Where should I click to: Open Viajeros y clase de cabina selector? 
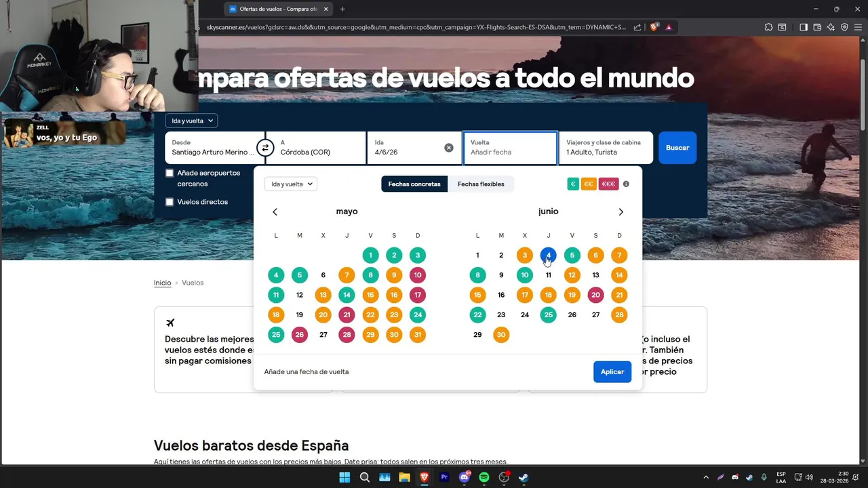[x=606, y=148]
